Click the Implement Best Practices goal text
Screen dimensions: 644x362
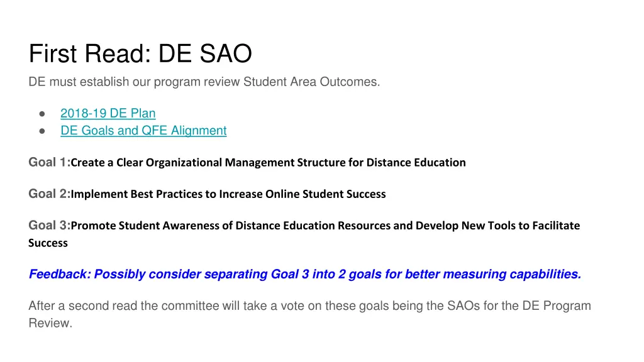click(x=228, y=194)
